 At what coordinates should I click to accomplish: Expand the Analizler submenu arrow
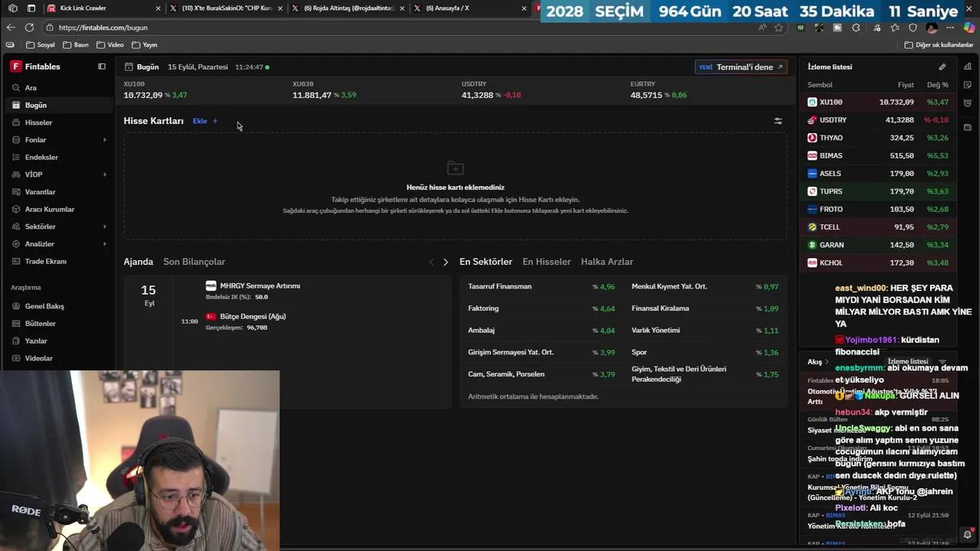point(105,244)
